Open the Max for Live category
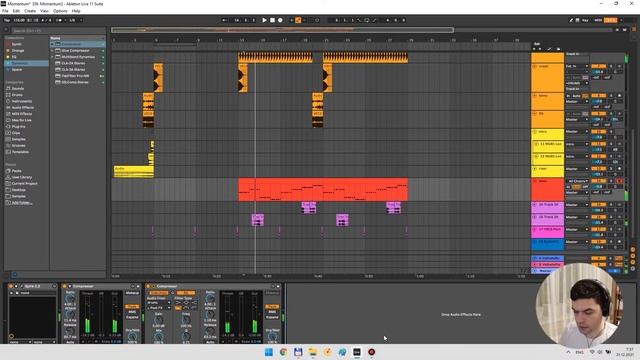 tap(22, 120)
